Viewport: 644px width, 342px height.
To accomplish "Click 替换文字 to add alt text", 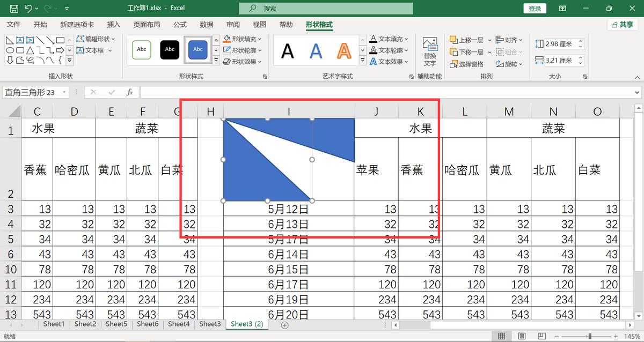I will 430,49.
